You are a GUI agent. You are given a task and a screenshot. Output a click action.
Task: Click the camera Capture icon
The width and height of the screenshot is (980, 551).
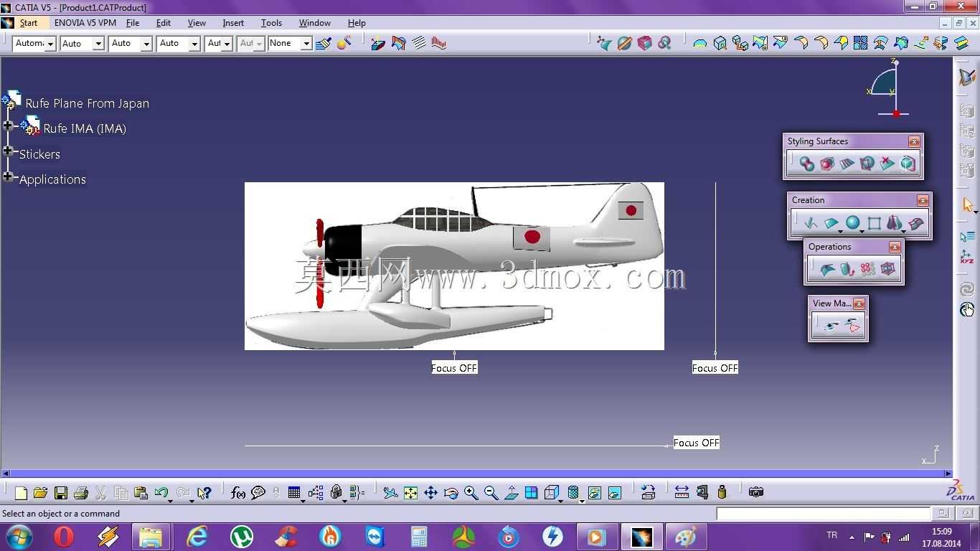coord(755,492)
